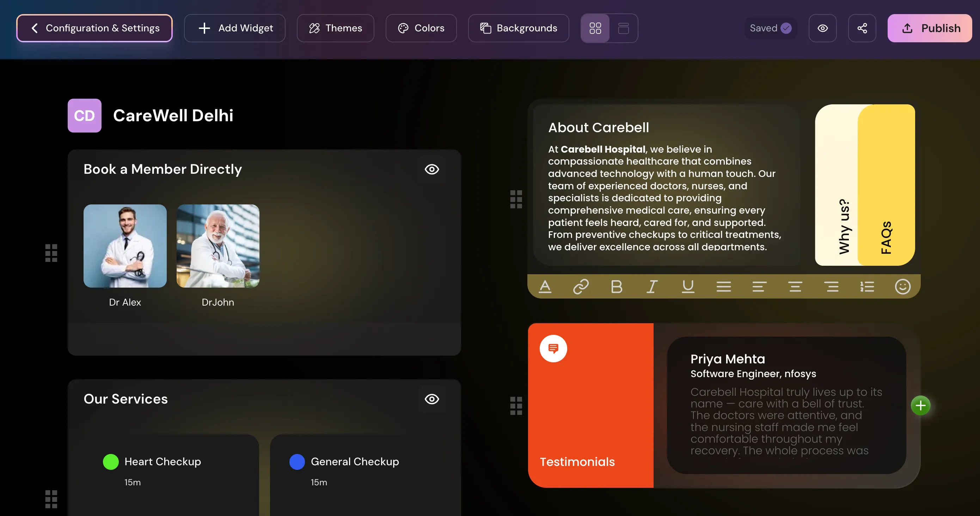Select Dr Alex photo thumbnail
Image resolution: width=980 pixels, height=516 pixels.
tap(125, 246)
